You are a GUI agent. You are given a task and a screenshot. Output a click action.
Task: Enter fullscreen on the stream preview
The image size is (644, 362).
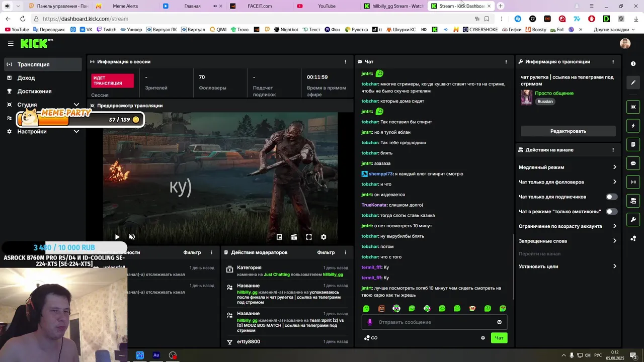(309, 237)
